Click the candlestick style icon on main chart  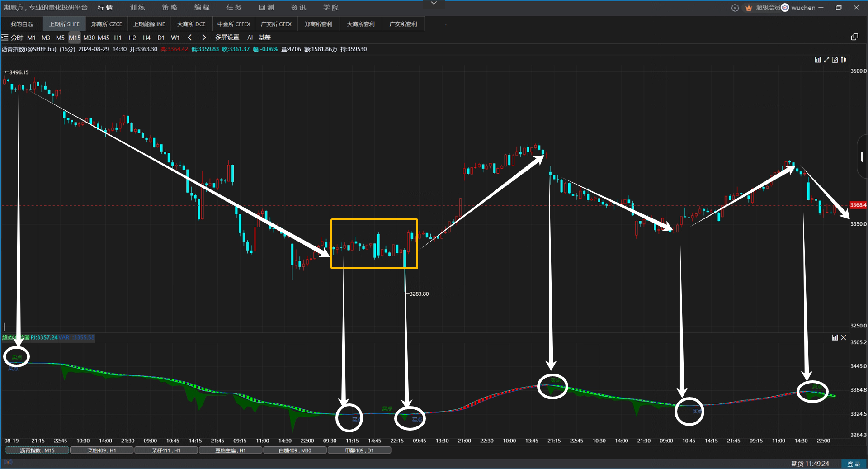pyautogui.click(x=844, y=60)
